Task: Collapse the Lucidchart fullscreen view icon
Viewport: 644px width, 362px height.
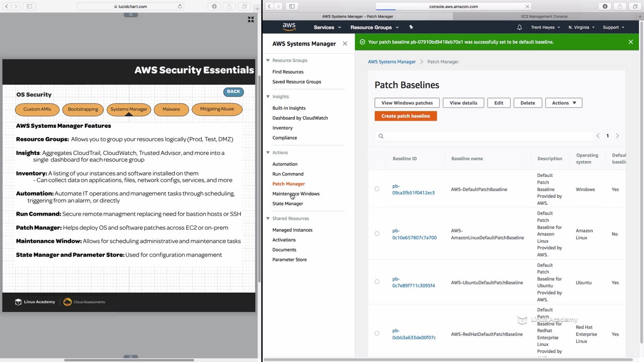Action: (251, 19)
